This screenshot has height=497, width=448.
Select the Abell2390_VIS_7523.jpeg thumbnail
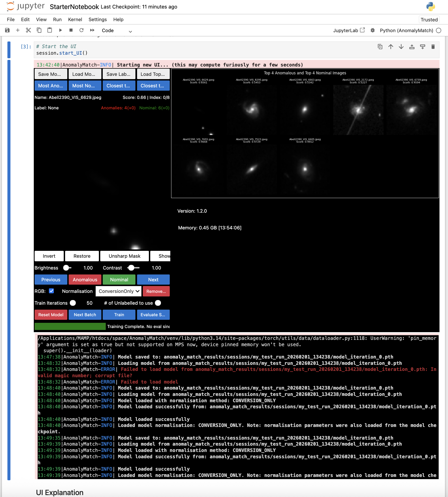[252, 169]
